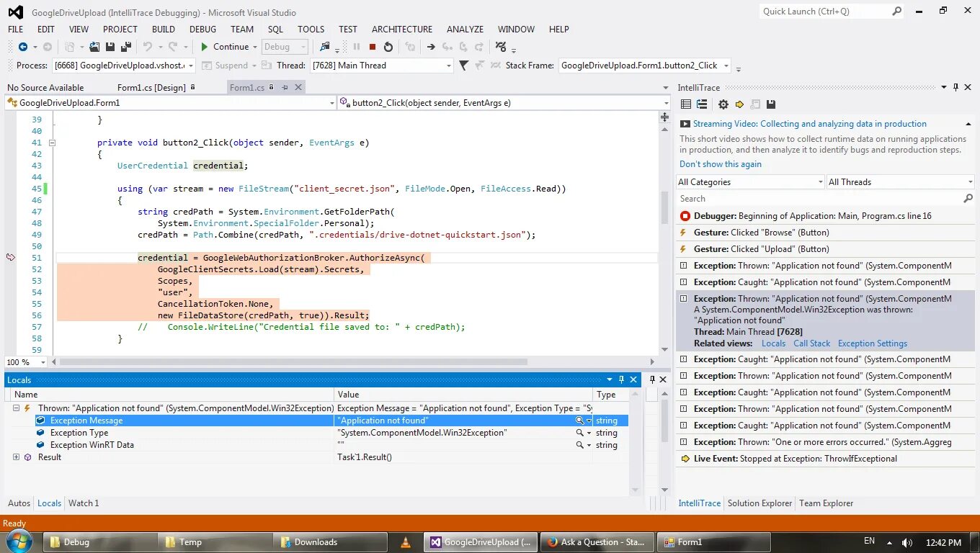Click in the Quick Launch input box
Screen dimensions: 980x553
click(x=825, y=11)
